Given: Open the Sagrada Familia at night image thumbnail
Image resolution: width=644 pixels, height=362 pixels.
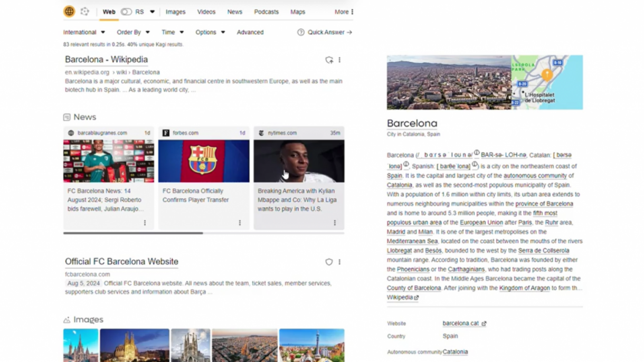Looking at the screenshot, I should pos(135,345).
